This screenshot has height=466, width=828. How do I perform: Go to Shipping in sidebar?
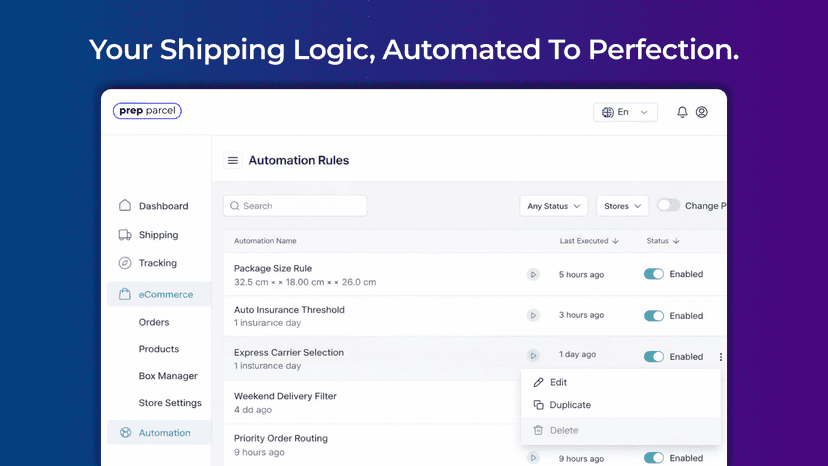click(x=159, y=235)
